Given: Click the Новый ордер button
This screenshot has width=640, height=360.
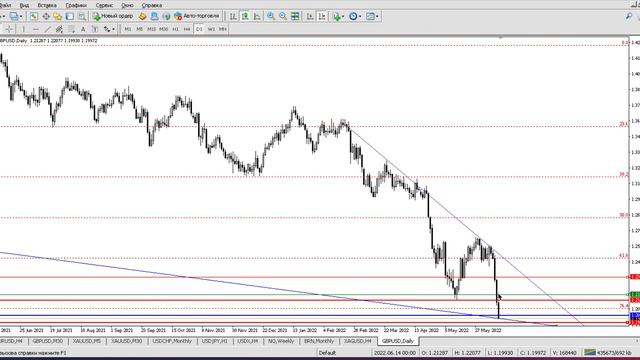Looking at the screenshot, I should [x=113, y=16].
